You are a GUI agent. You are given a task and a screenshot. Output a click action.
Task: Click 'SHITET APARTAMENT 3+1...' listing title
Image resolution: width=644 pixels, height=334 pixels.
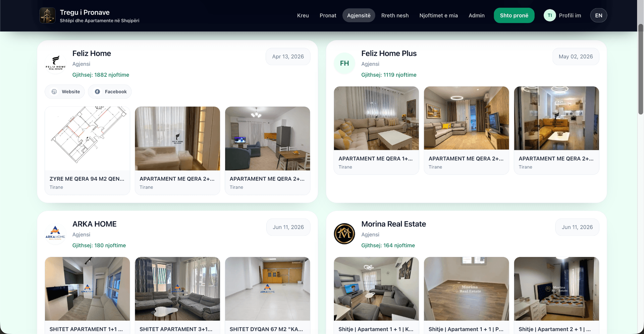176,329
